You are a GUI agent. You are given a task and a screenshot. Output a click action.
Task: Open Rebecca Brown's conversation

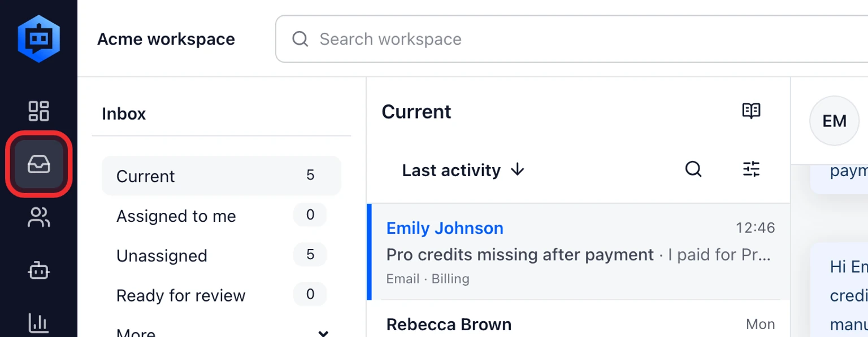(x=578, y=320)
